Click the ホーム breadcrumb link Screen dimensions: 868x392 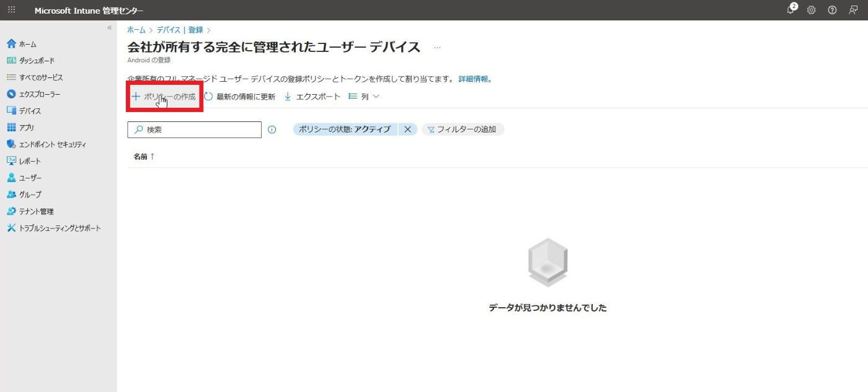point(136,30)
